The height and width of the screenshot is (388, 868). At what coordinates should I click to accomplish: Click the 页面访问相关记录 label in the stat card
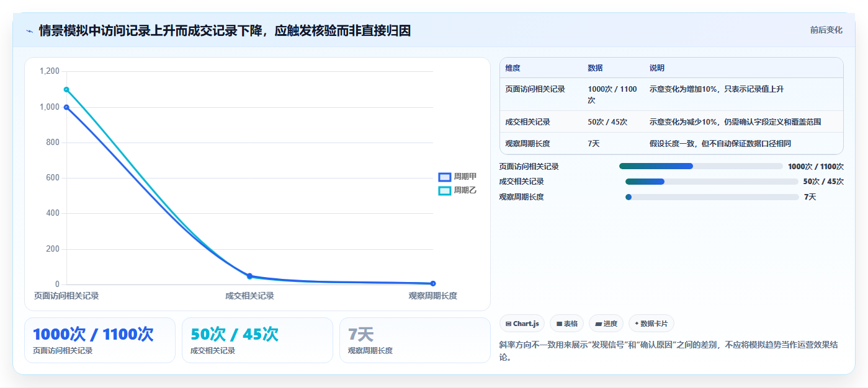[x=63, y=351]
